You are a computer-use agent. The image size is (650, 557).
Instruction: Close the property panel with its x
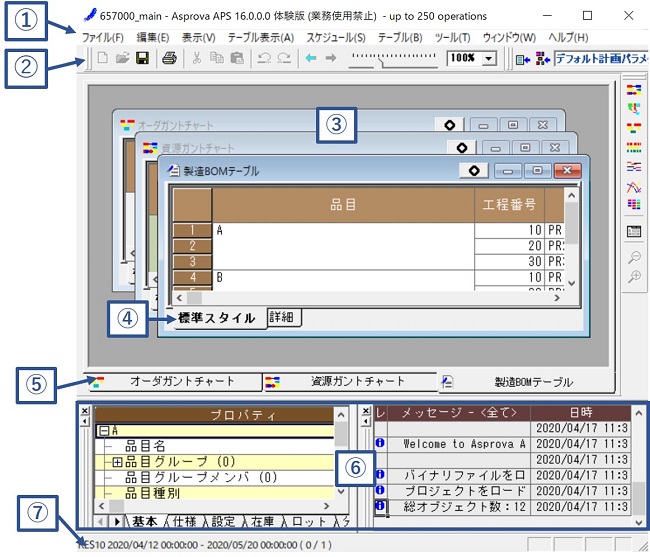pyautogui.click(x=85, y=411)
